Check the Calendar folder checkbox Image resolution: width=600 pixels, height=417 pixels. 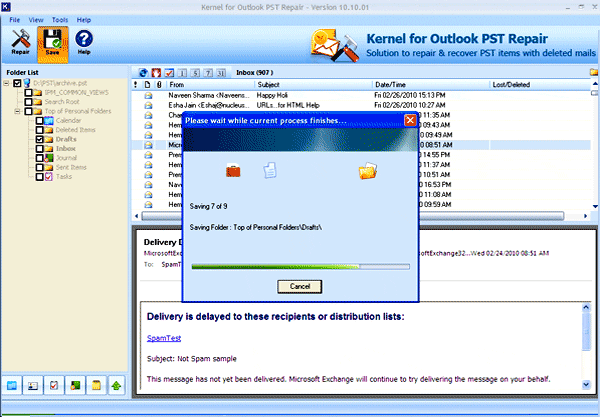point(39,121)
